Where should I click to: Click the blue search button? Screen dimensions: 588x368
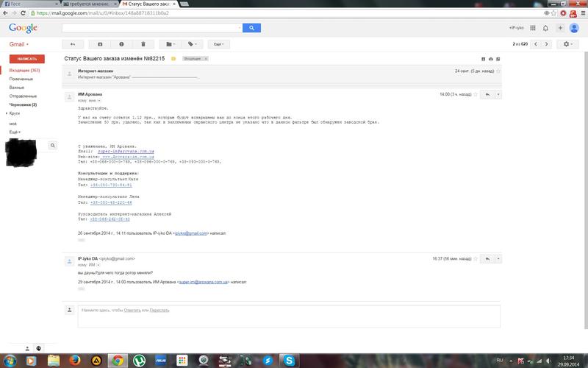(x=251, y=28)
